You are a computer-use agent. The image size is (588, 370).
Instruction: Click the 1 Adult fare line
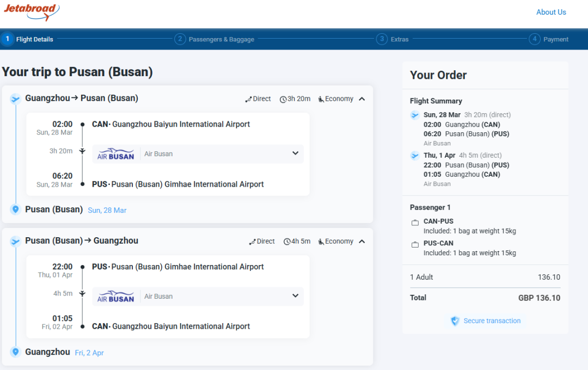[485, 277]
